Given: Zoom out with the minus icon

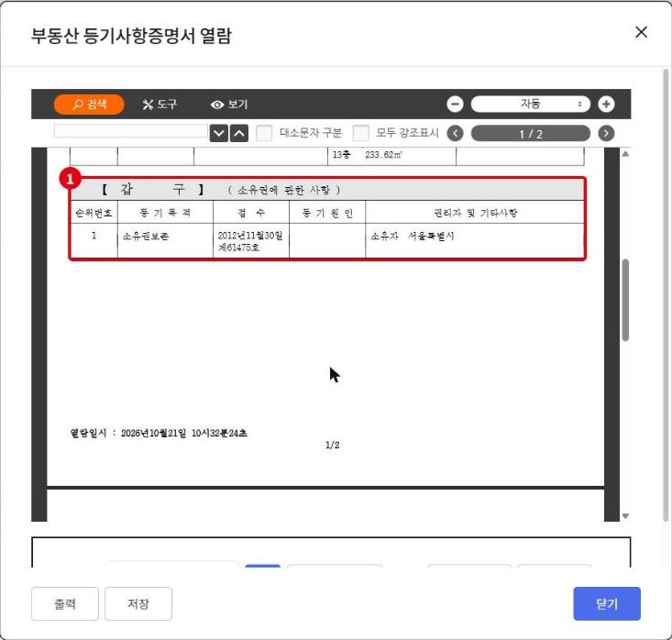Looking at the screenshot, I should tap(455, 105).
